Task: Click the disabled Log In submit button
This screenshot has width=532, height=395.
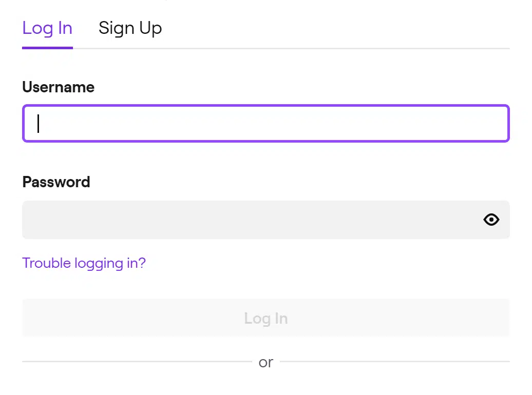Action: point(265,318)
